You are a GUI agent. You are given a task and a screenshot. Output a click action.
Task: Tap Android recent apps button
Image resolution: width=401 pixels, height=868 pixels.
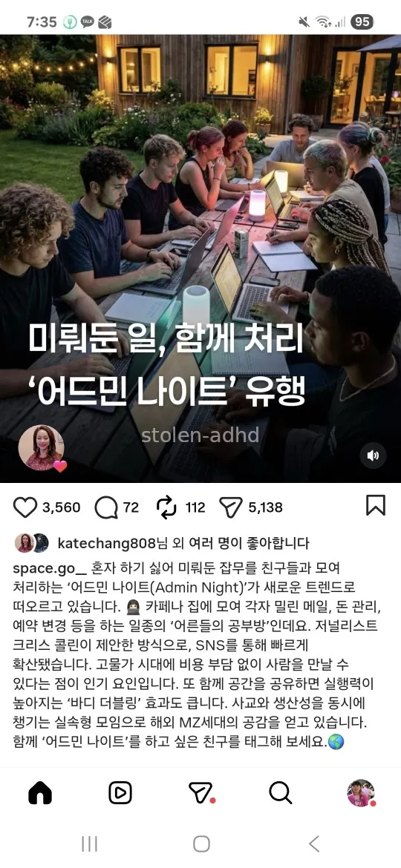(89, 844)
